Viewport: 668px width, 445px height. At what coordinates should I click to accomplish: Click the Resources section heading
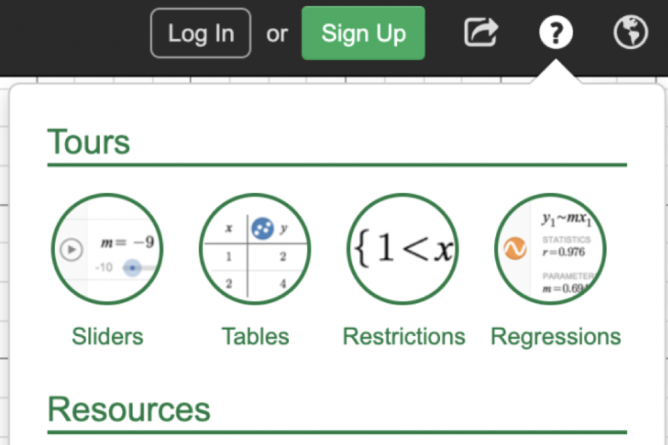(x=129, y=410)
